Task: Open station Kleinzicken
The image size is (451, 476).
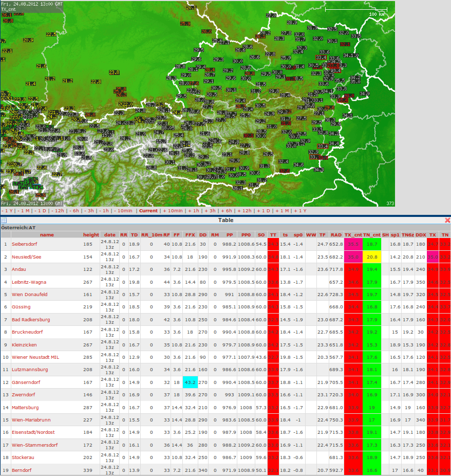Action: (x=24, y=345)
